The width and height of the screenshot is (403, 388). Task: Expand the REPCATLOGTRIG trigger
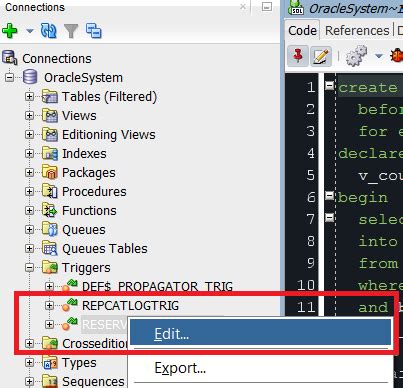point(49,305)
